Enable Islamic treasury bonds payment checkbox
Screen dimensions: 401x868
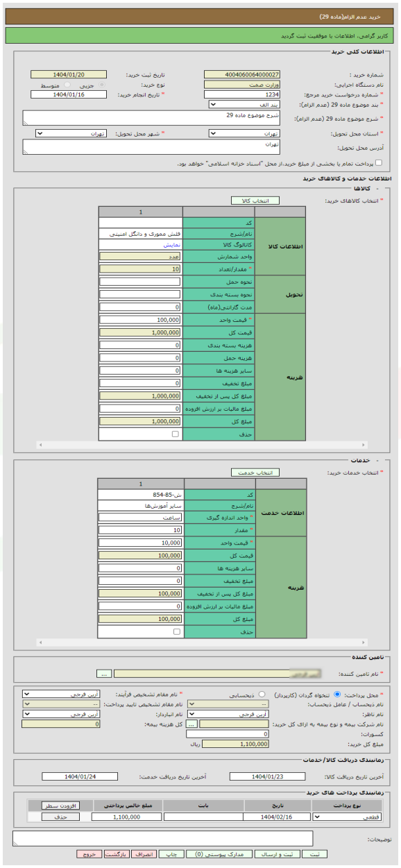(378, 163)
